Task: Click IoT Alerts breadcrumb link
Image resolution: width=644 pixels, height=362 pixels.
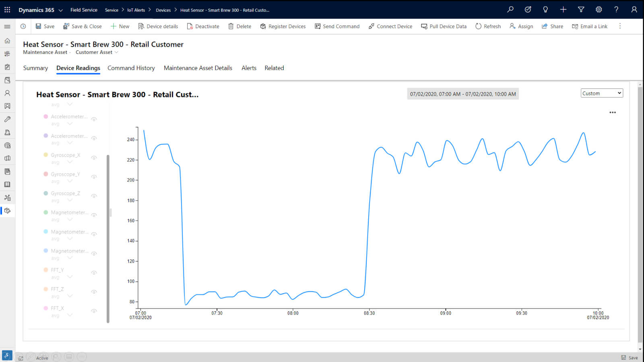Action: (136, 10)
